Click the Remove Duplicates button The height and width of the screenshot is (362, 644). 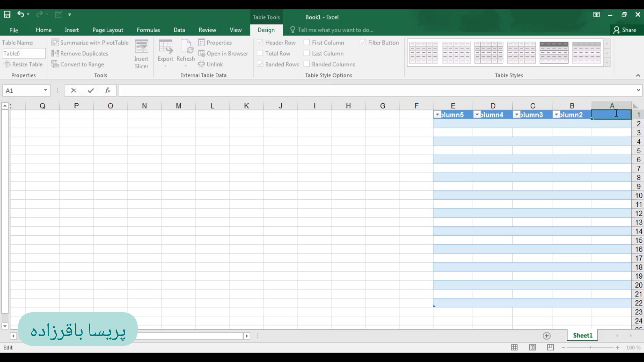coord(80,54)
